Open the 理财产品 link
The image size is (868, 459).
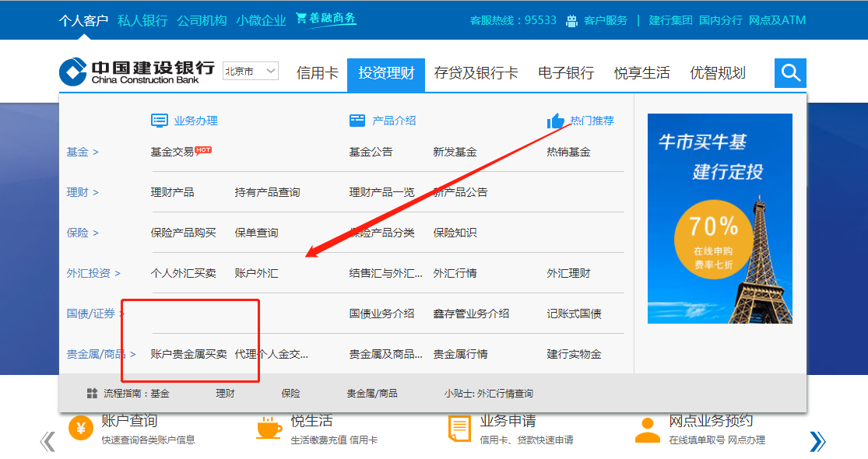pos(172,192)
